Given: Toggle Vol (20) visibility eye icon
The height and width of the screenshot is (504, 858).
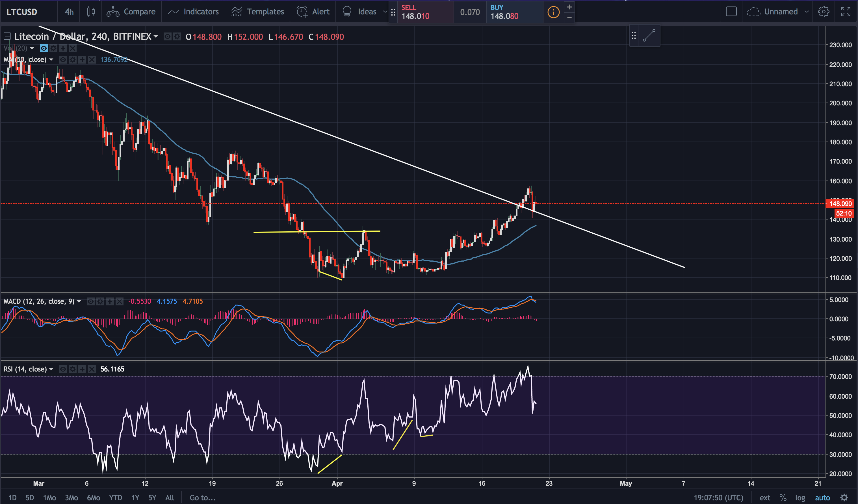Looking at the screenshot, I should point(44,48).
